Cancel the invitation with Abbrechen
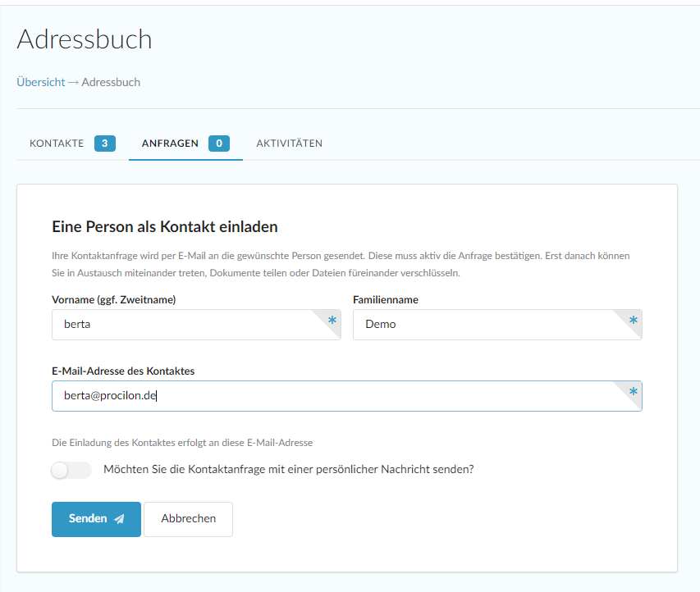 click(x=189, y=519)
